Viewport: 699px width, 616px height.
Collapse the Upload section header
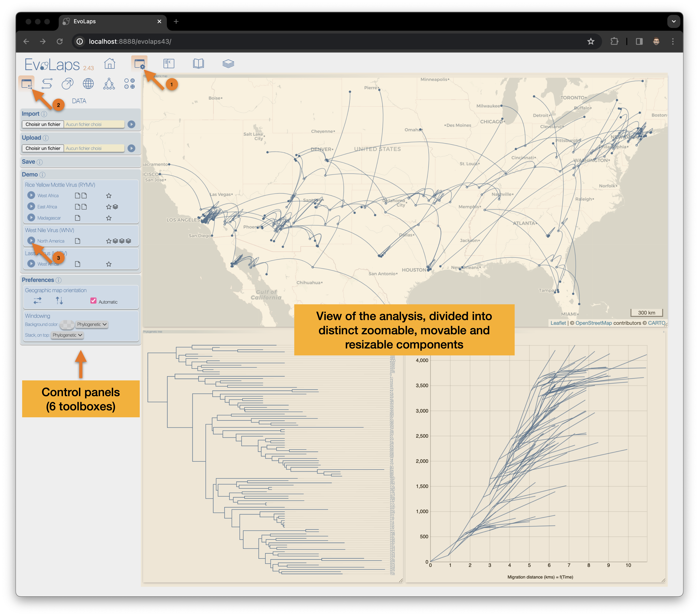pos(32,138)
